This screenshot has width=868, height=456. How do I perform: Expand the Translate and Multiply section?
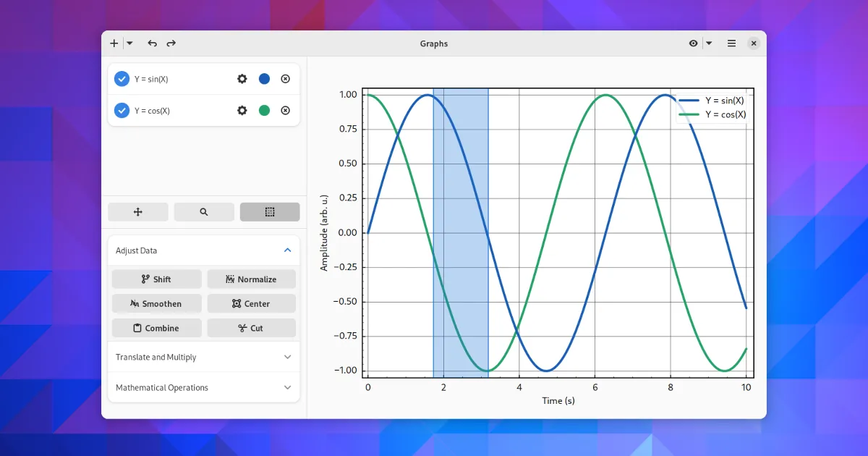[x=203, y=357]
